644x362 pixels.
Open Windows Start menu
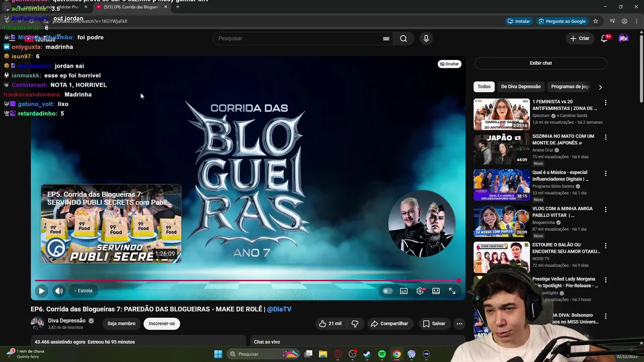click(218, 354)
